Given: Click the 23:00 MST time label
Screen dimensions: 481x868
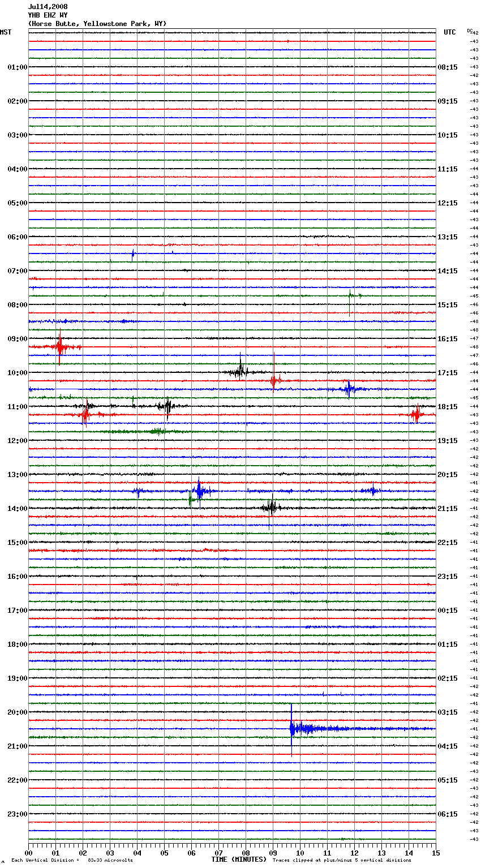Looking at the screenshot, I should (x=18, y=814).
